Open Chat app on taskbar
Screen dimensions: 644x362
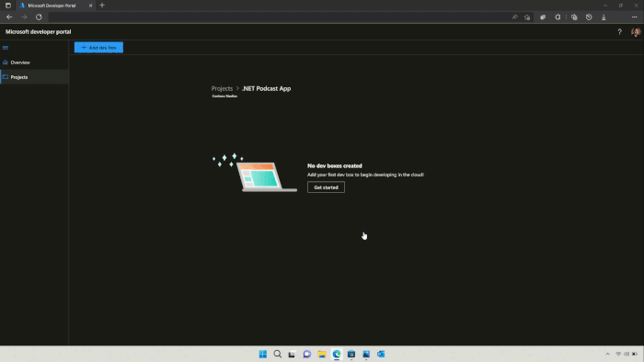coord(306,354)
